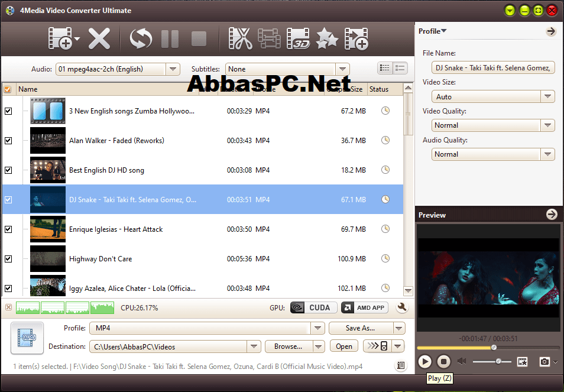Open the Browse dropdown arrow

pos(318,346)
